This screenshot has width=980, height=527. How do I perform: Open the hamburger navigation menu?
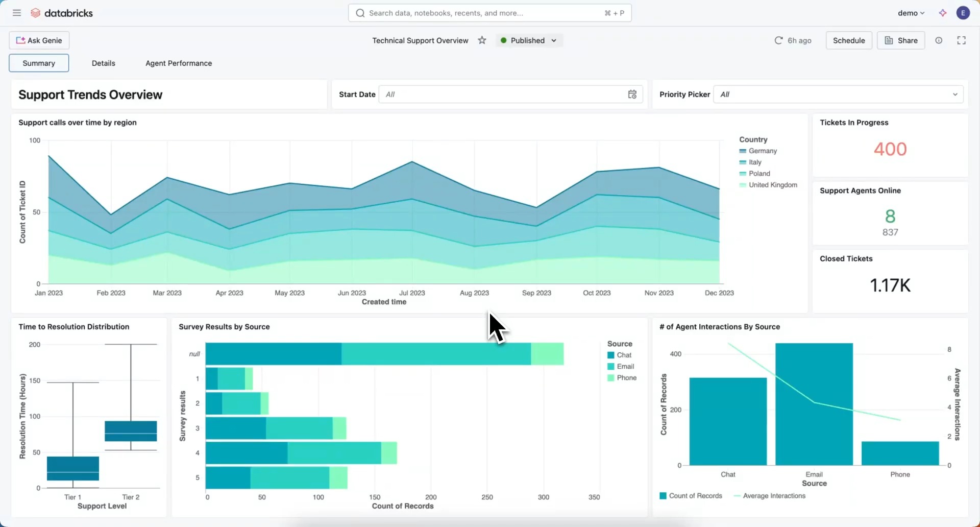coord(17,13)
